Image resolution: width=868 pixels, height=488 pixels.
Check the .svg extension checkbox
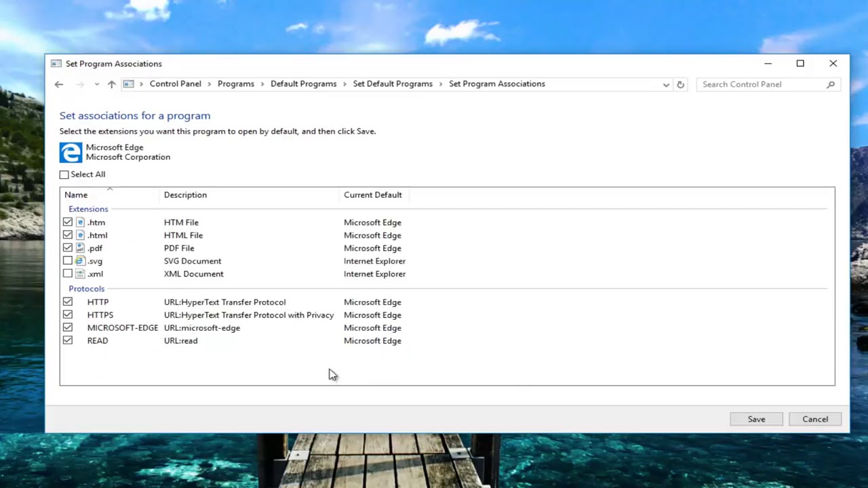point(68,261)
